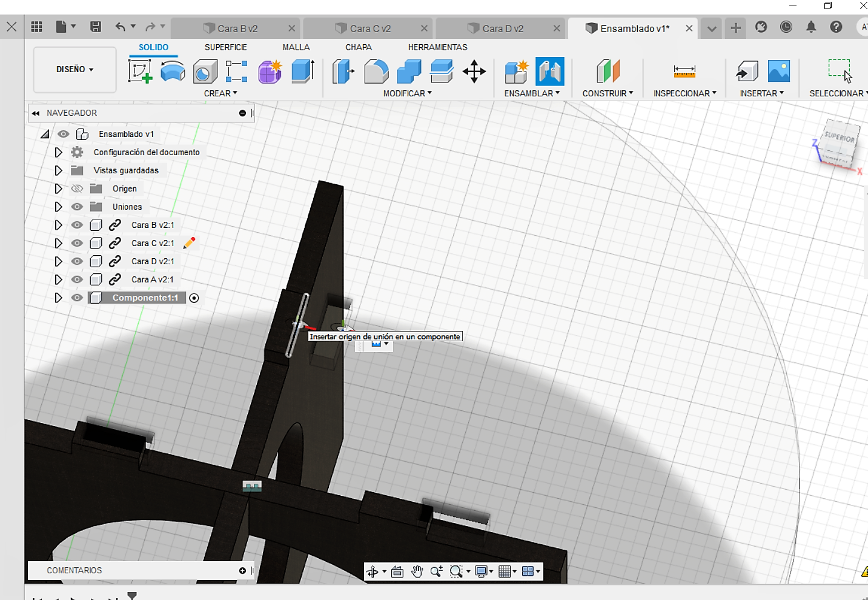The image size is (868, 600).
Task: Select the Measure tool
Action: [684, 72]
